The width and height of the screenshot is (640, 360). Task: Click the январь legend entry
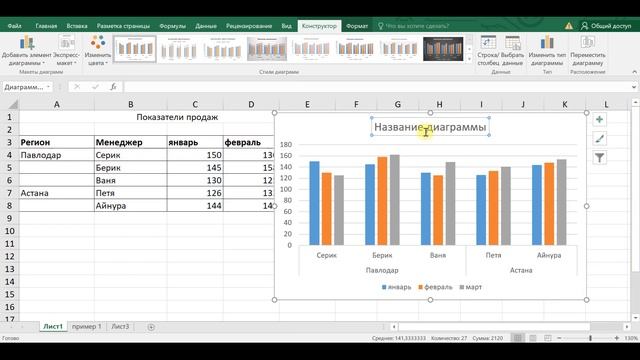click(x=396, y=287)
